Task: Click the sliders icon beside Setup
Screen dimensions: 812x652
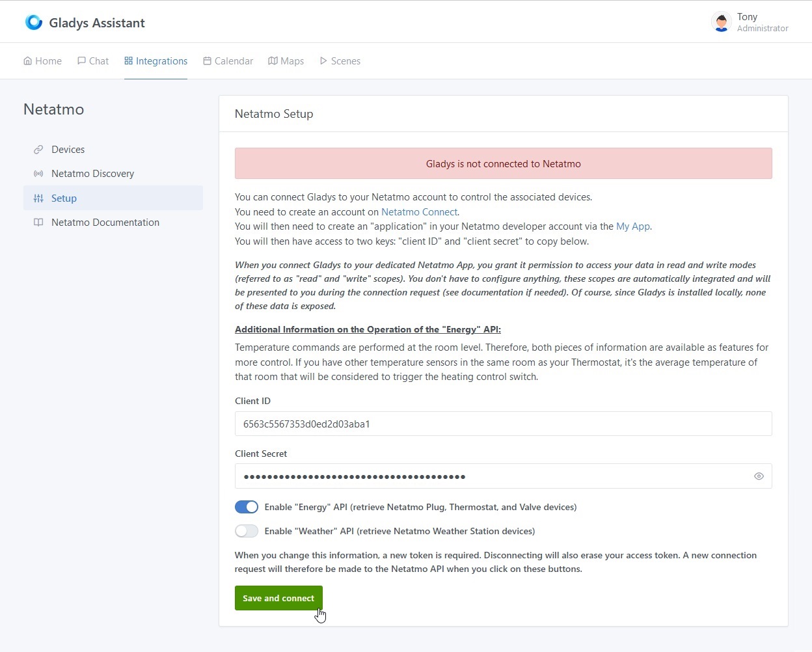Action: coord(38,198)
